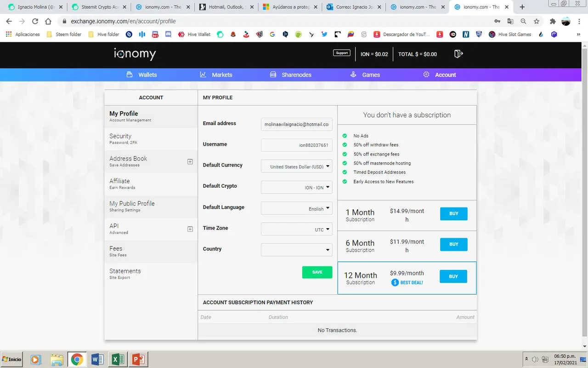Open the Games tab
The height and width of the screenshot is (368, 588).
(x=365, y=75)
